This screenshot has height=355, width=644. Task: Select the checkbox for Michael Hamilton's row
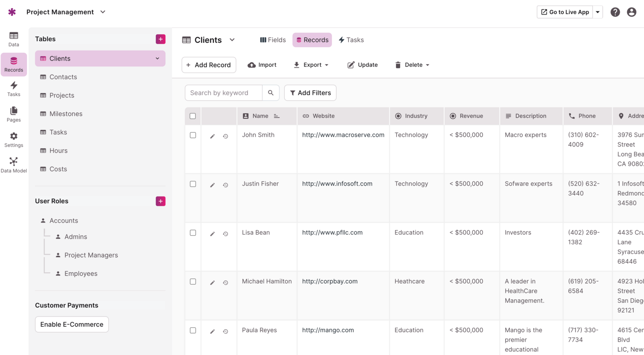pos(193,281)
